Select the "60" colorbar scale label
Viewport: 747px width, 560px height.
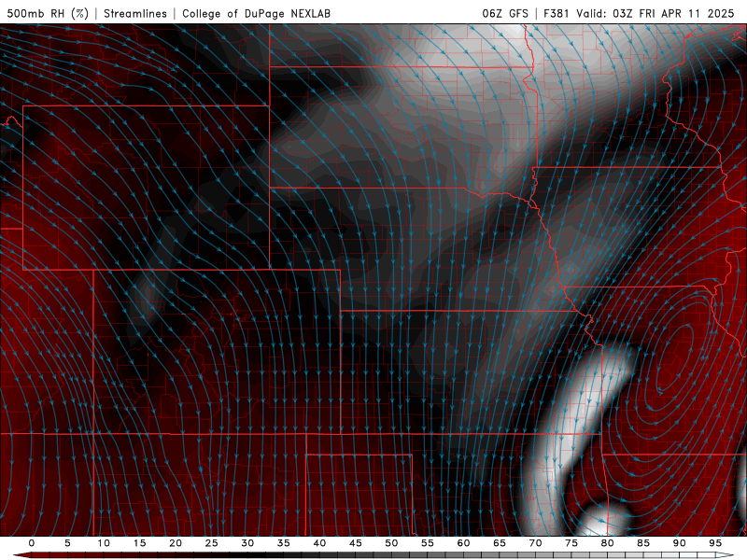click(463, 543)
